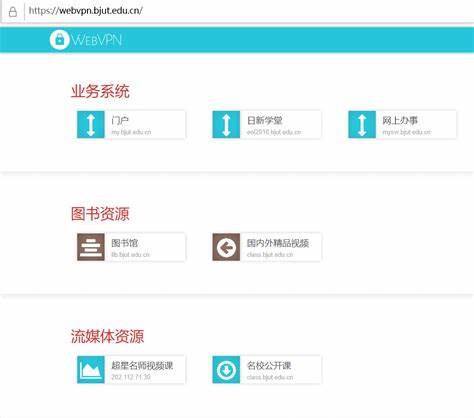The height and width of the screenshot is (418, 474).
Task: Click the chart icon for 超星名师视频课
Action: (x=91, y=370)
